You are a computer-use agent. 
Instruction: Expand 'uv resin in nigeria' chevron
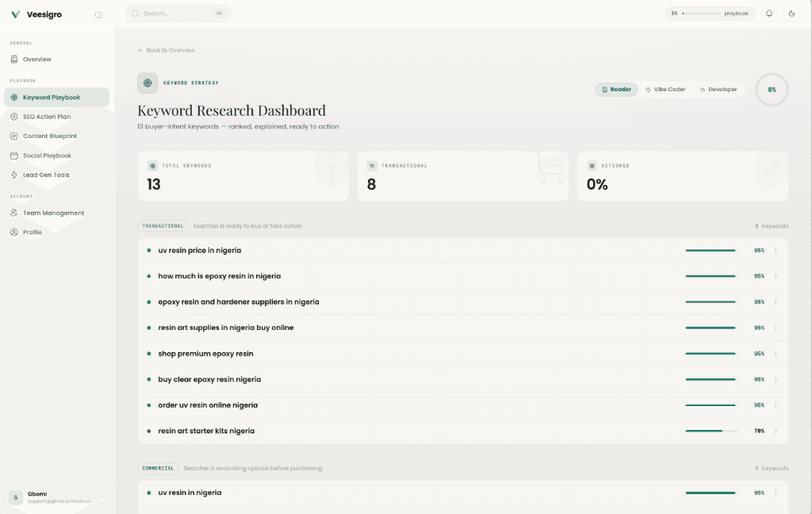[776, 493]
